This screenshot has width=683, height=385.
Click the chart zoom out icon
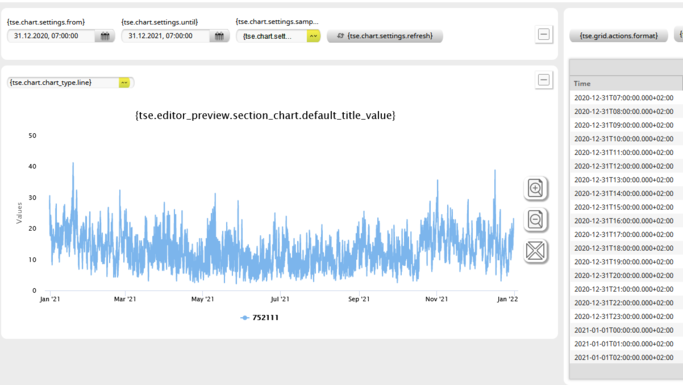point(535,220)
